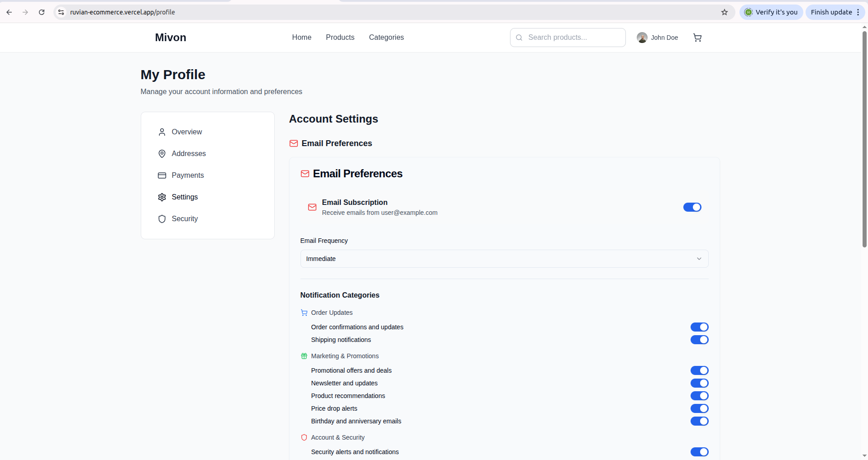Viewport: 868px width, 460px height.
Task: Click the 'Notification Categories' heading
Action: (x=340, y=295)
